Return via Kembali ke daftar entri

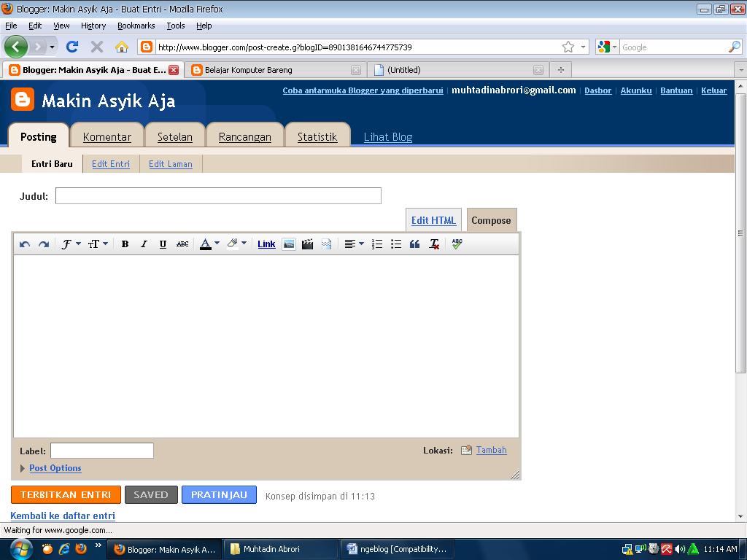tap(63, 516)
